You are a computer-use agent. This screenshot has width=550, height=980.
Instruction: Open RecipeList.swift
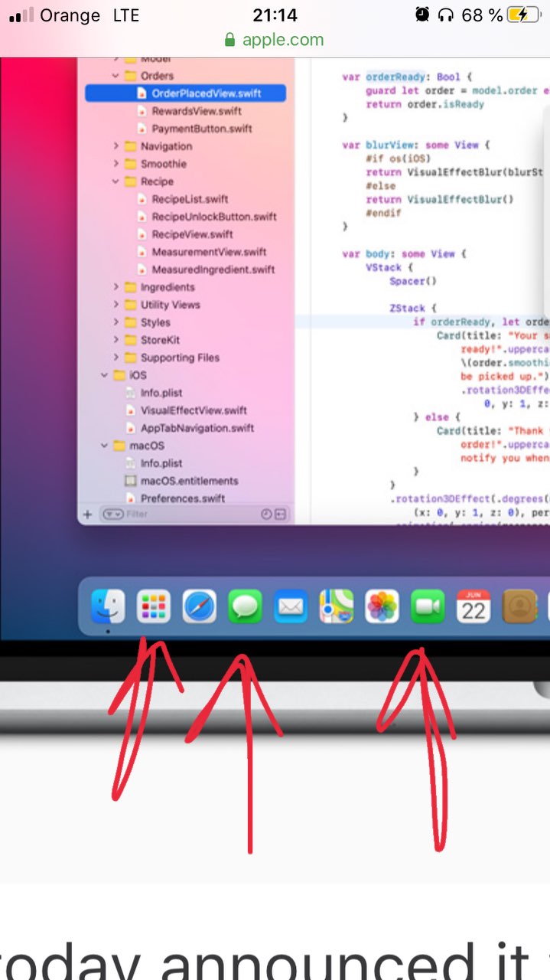click(190, 199)
